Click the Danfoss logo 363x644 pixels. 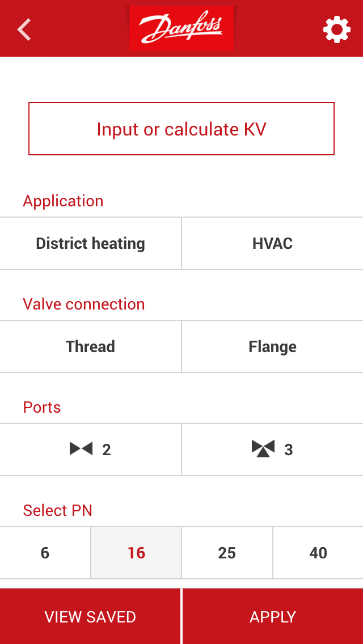coord(181,28)
